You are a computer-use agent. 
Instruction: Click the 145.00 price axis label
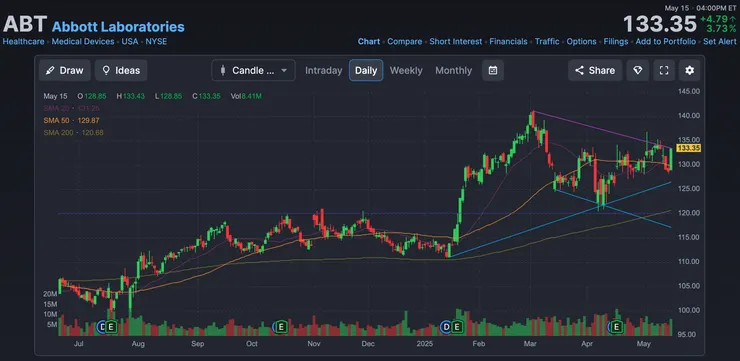[x=689, y=91]
